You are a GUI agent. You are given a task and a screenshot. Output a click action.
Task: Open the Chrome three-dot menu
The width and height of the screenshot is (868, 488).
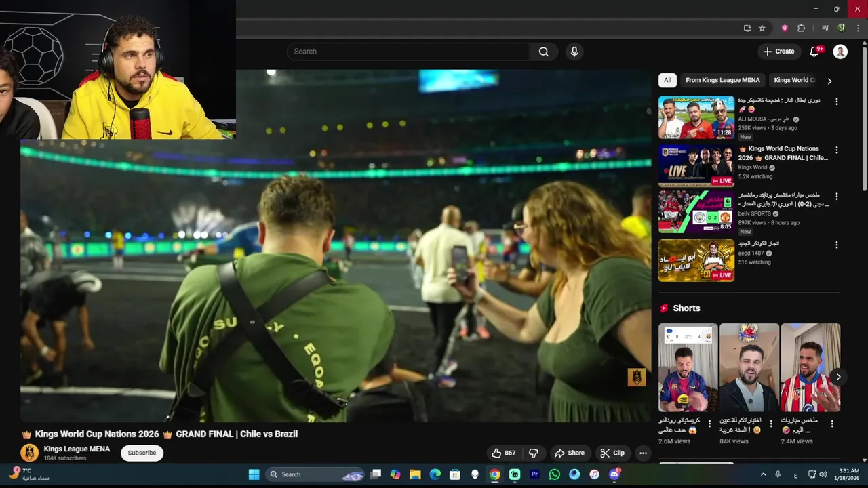858,28
